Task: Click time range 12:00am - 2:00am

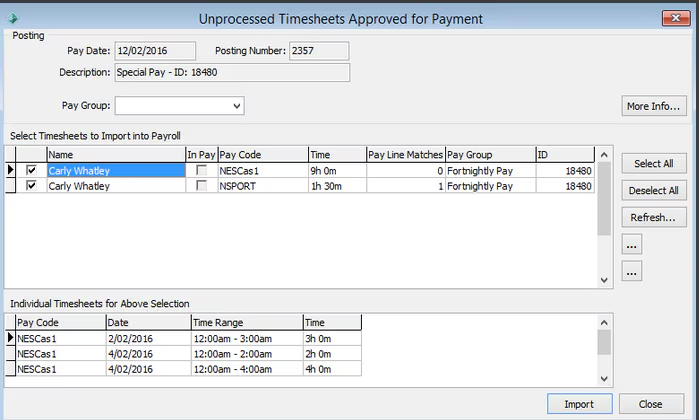Action: pos(247,354)
